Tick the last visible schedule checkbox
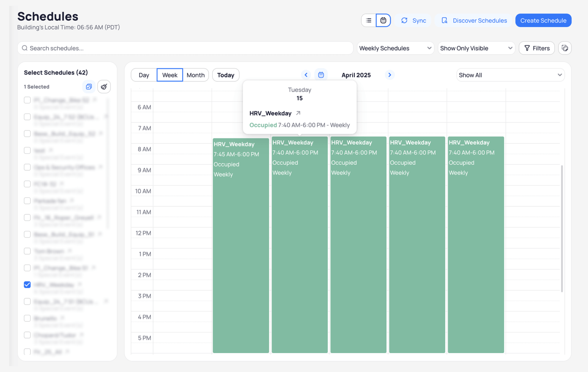Image resolution: width=588 pixels, height=372 pixels. pos(27,351)
